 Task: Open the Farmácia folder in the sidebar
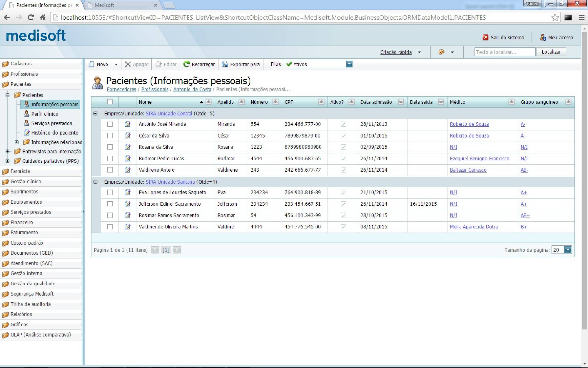coord(20,171)
